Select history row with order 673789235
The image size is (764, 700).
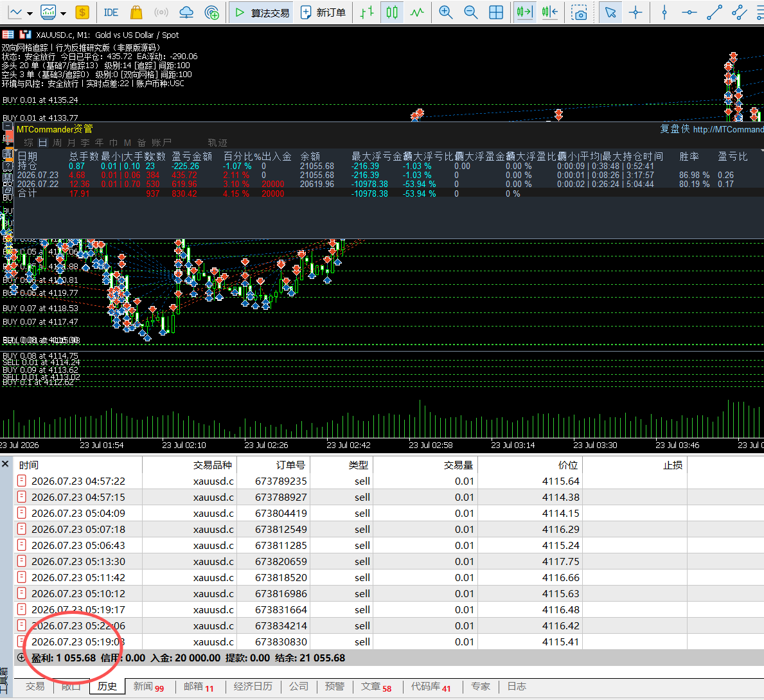coord(389,481)
